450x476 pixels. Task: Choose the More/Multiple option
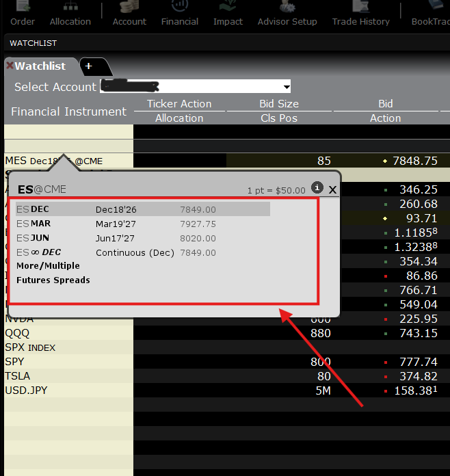pyautogui.click(x=48, y=265)
